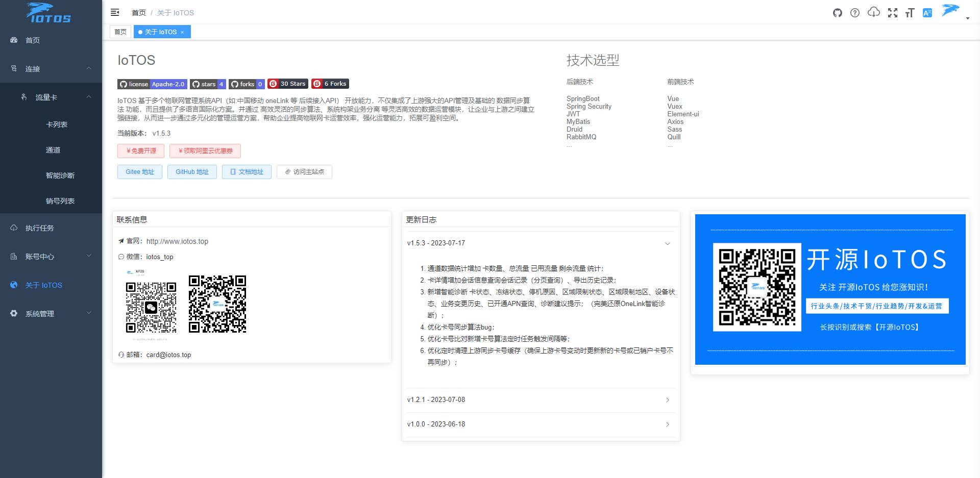Click the 访问主站点 button
Viewport: 980px width, 478px height.
pyautogui.click(x=304, y=172)
